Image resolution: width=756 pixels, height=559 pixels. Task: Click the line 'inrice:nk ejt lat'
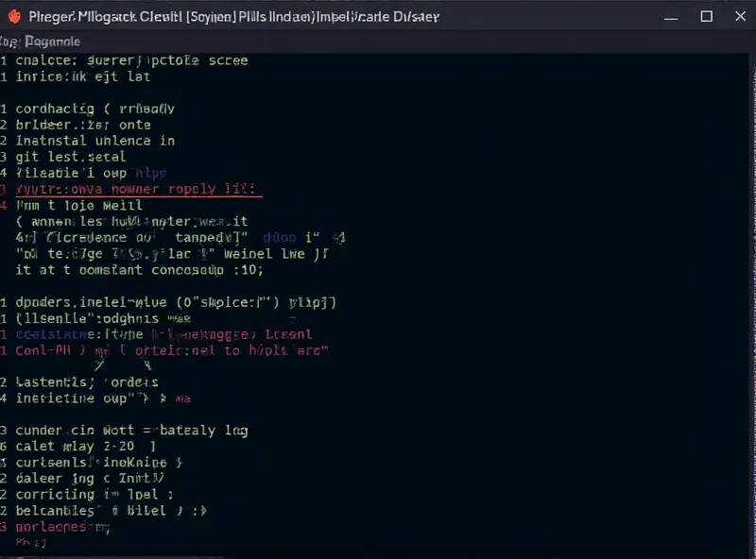pos(83,76)
